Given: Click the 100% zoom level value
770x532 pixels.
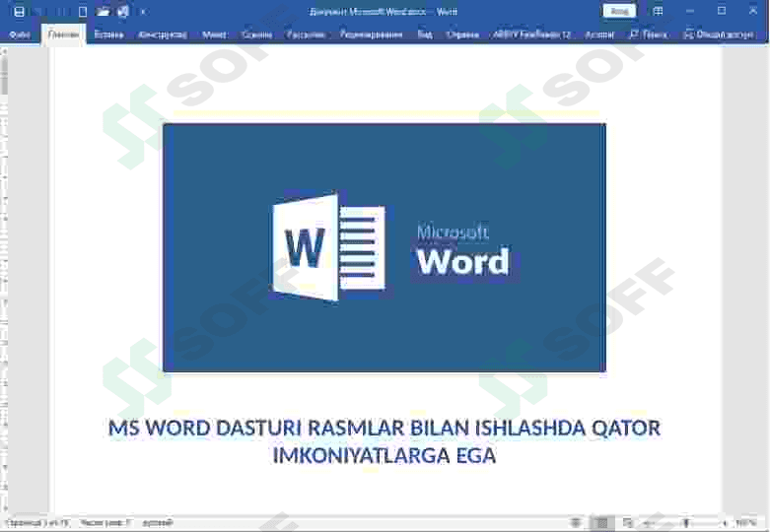Looking at the screenshot, I should (x=746, y=523).
